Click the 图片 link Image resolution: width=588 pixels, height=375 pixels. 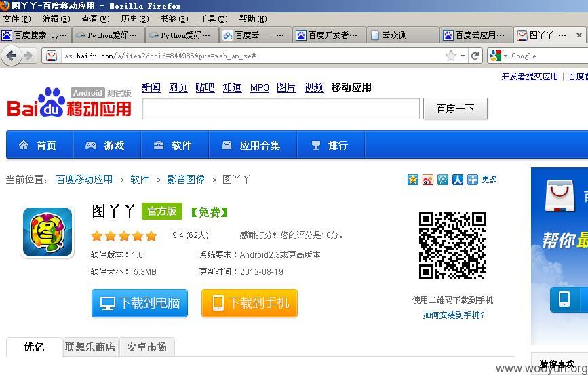(x=286, y=87)
